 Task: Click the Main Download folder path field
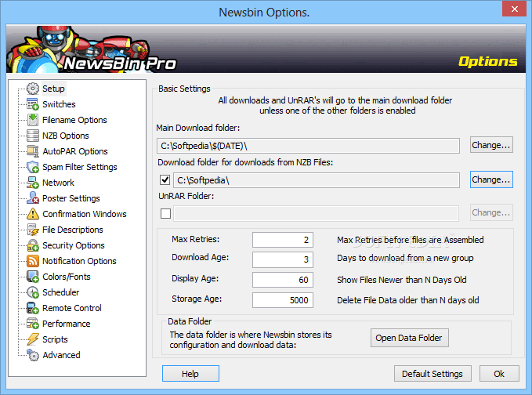[308, 146]
